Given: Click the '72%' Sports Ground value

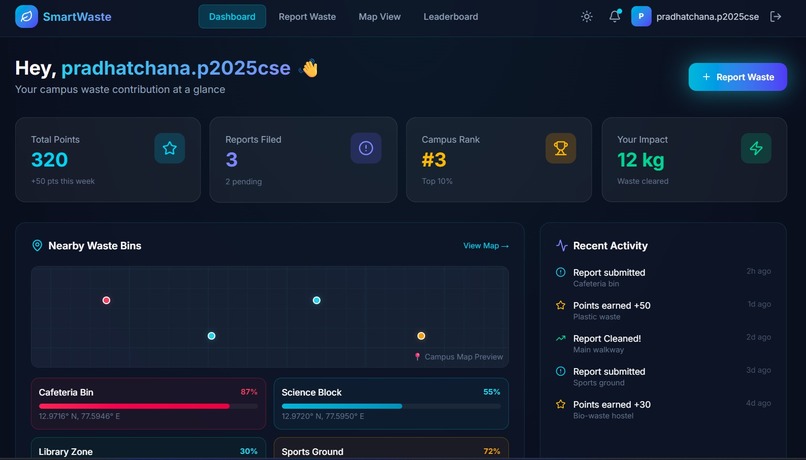Looking at the screenshot, I should (x=491, y=451).
